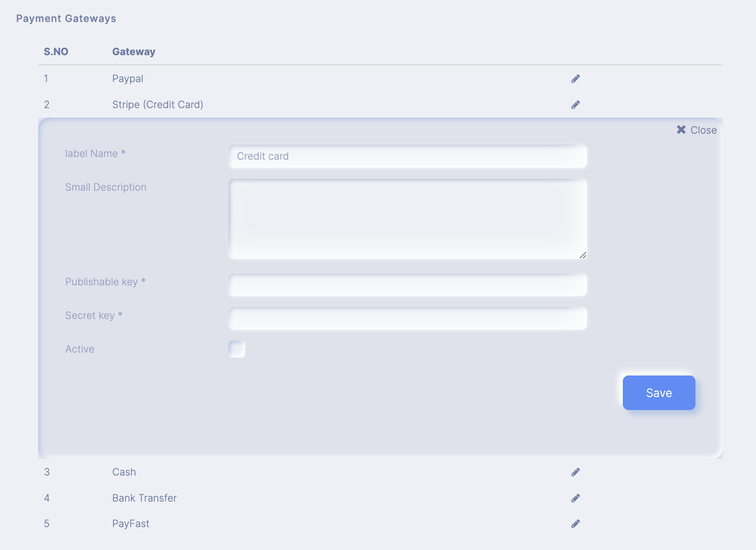
Task: Click the Cash gateway name
Action: pyautogui.click(x=124, y=472)
